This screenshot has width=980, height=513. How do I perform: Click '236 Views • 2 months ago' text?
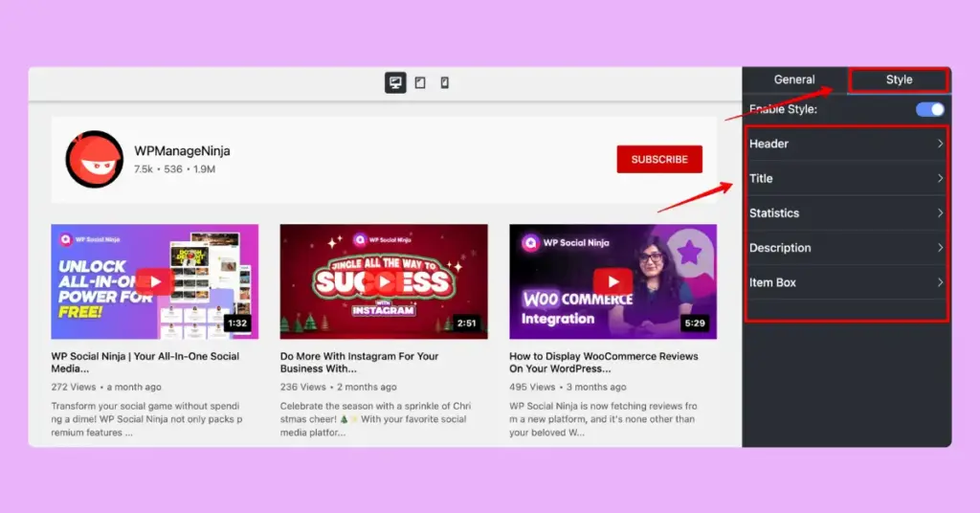pyautogui.click(x=338, y=388)
